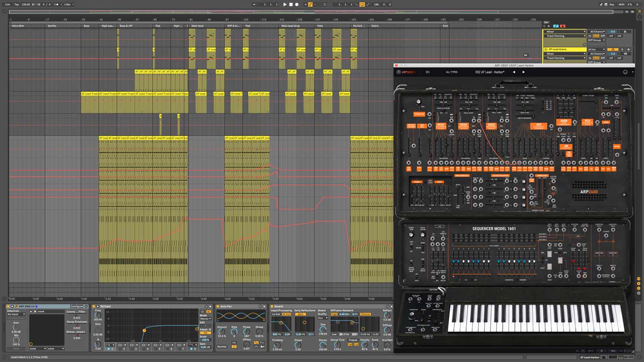Image resolution: width=644 pixels, height=362 pixels.
Task: Click the Main lead drop locator
Action: click(x=290, y=26)
